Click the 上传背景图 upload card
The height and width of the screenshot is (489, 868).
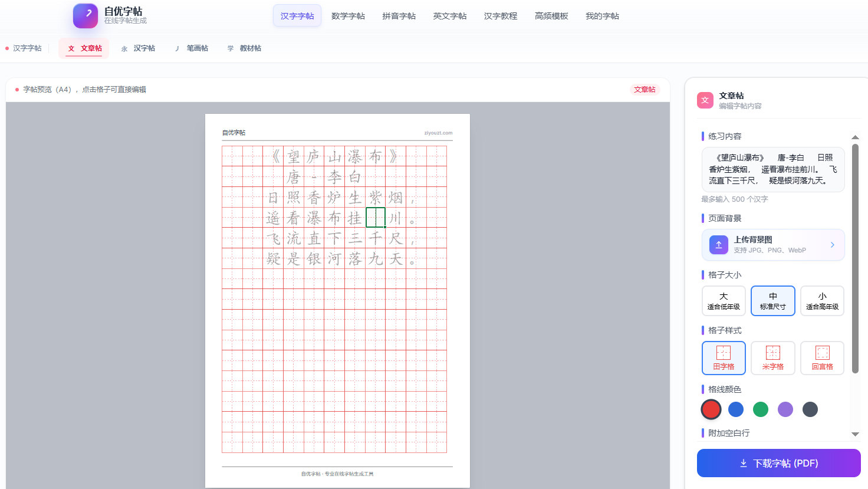coord(773,245)
